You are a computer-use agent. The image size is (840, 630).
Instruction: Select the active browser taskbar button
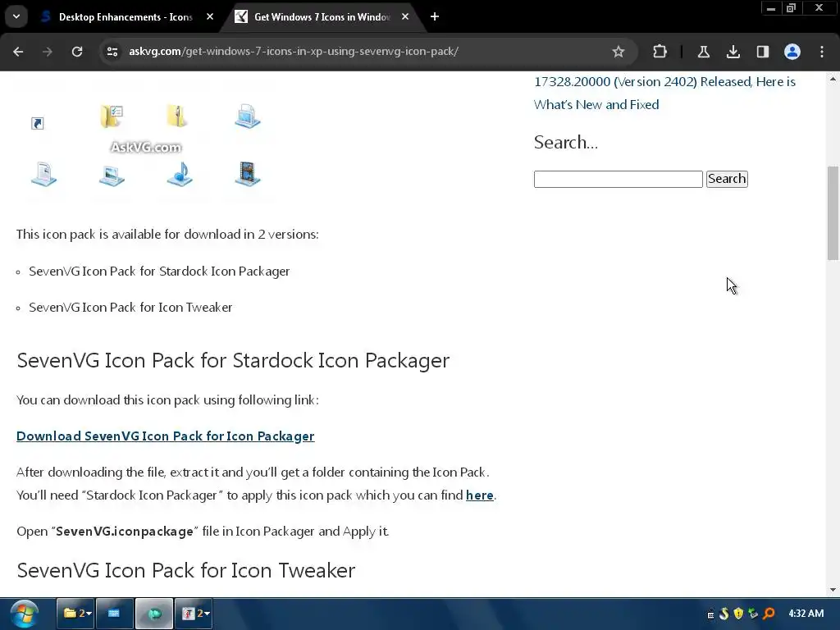(x=154, y=614)
